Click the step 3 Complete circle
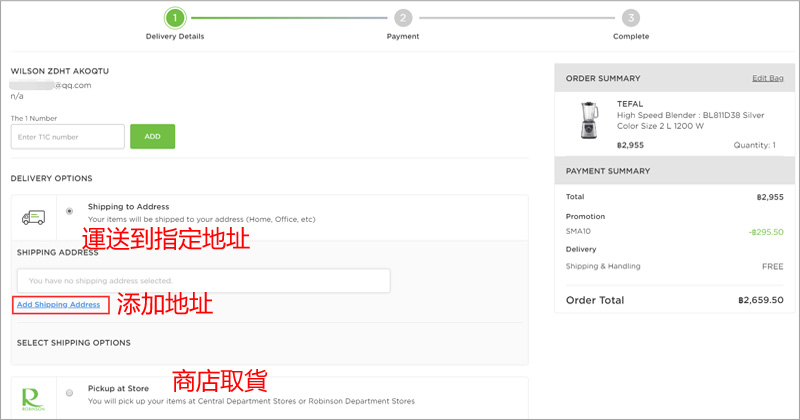 click(630, 17)
